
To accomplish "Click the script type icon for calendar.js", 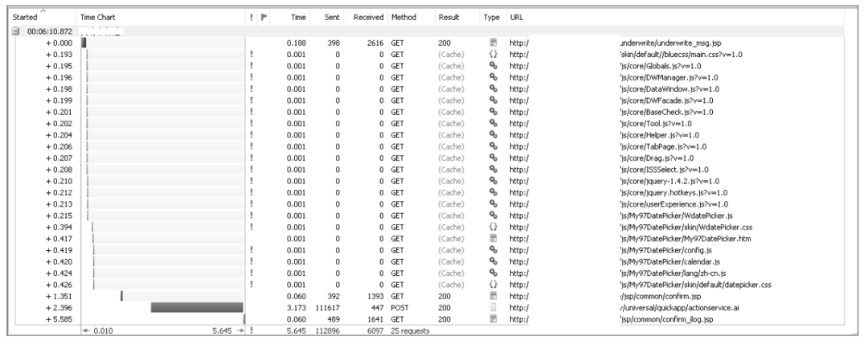I will pyautogui.click(x=493, y=261).
